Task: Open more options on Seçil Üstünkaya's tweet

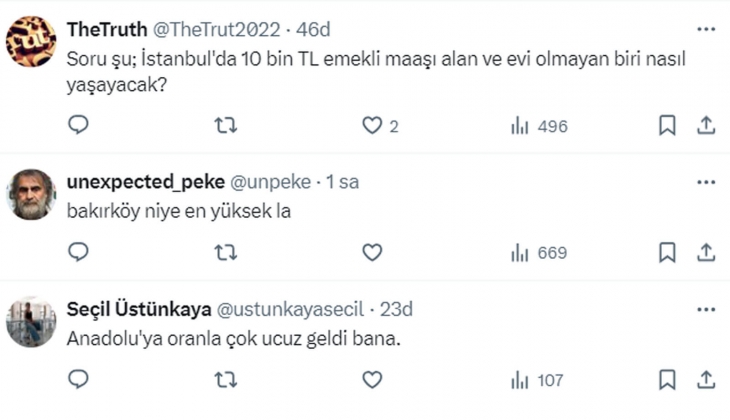Action: pyautogui.click(x=706, y=309)
